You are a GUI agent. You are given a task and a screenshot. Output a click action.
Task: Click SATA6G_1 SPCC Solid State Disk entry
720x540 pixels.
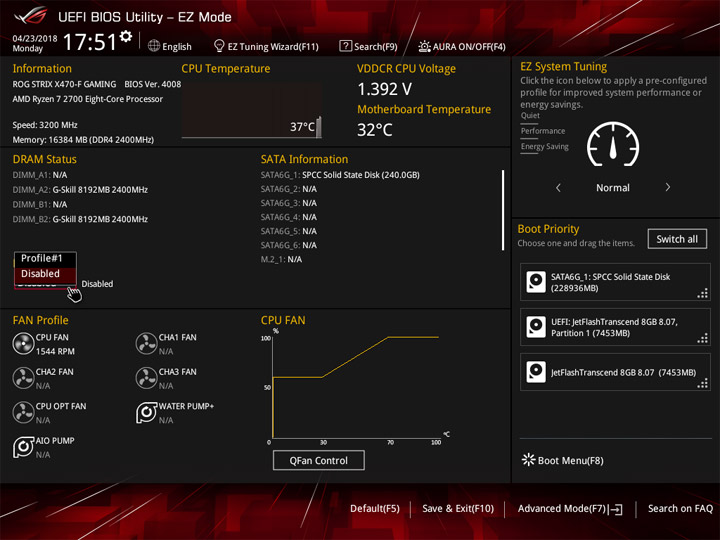(340, 175)
